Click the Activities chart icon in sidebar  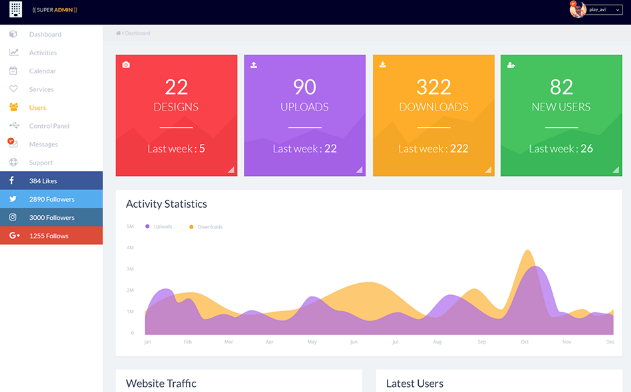[x=14, y=52]
